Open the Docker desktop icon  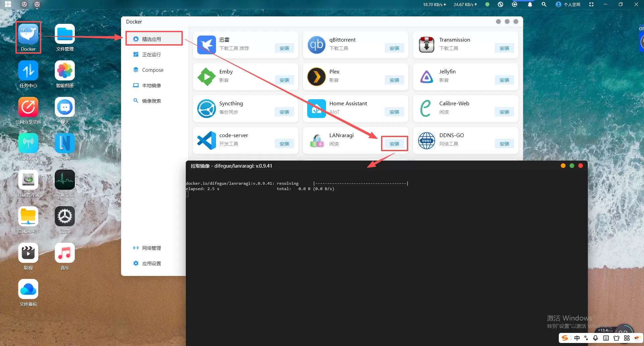point(28,35)
